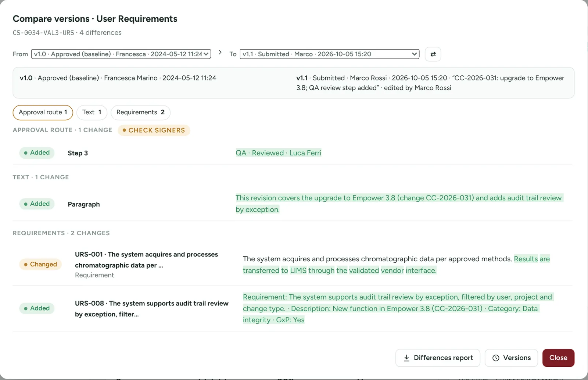Click the Check Signers warning badge
Viewport: 588px width, 380px height.
(154, 130)
